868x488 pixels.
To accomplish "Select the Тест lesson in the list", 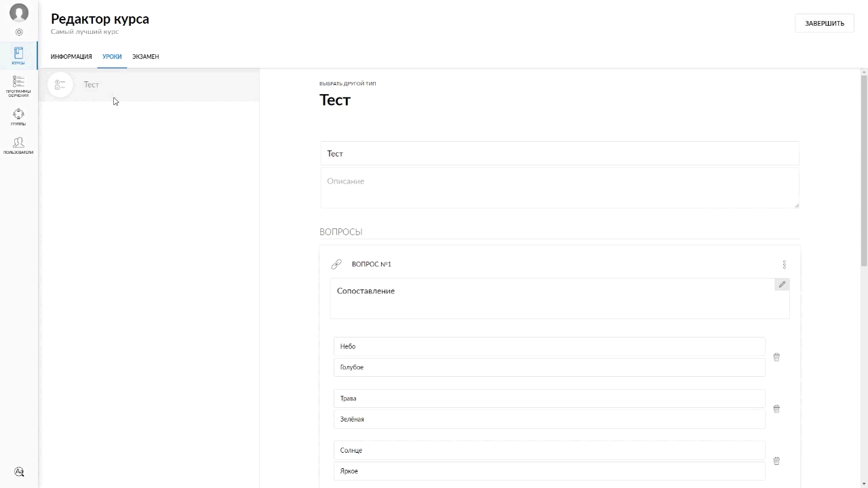I will 149,85.
